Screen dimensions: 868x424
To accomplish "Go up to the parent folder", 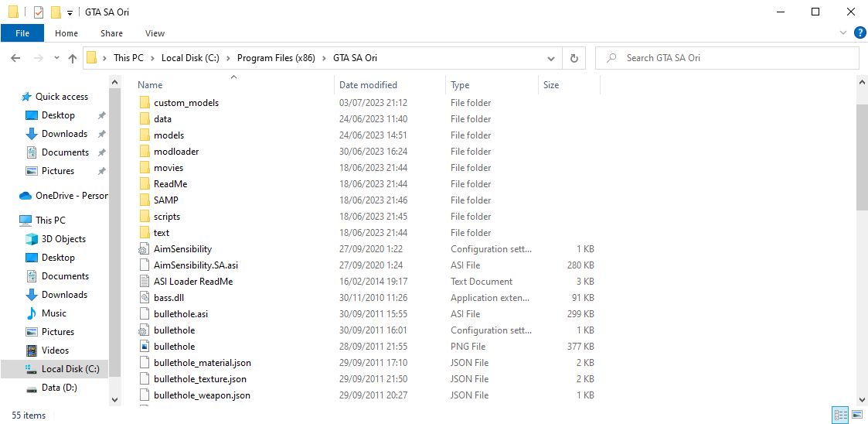I will 72,57.
